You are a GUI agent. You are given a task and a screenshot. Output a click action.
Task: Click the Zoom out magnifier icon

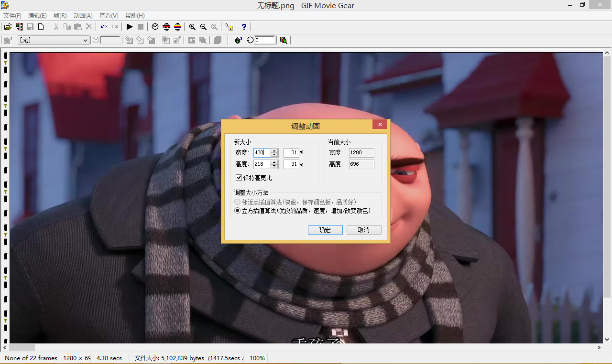click(203, 27)
